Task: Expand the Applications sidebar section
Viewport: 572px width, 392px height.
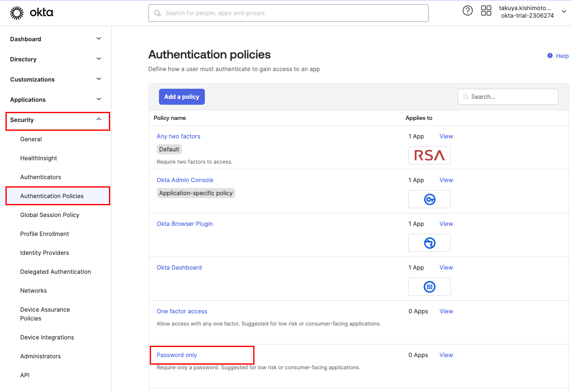Action: pyautogui.click(x=98, y=99)
